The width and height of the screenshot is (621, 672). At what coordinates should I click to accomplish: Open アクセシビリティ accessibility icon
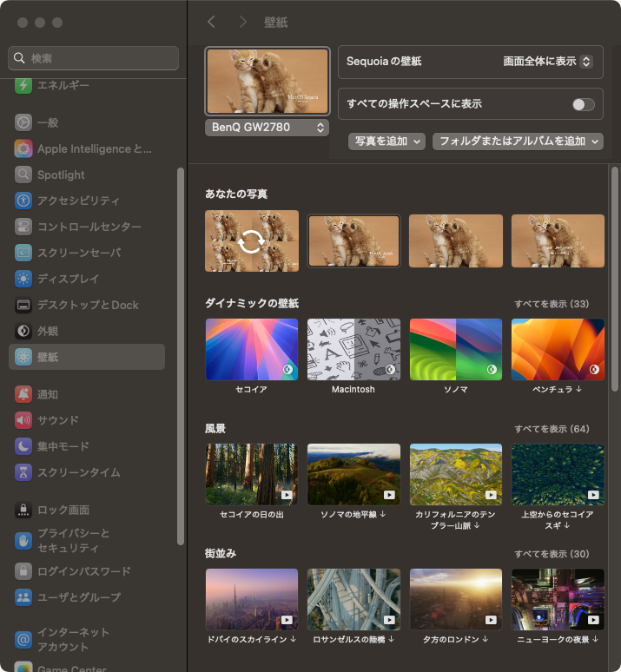(x=23, y=201)
